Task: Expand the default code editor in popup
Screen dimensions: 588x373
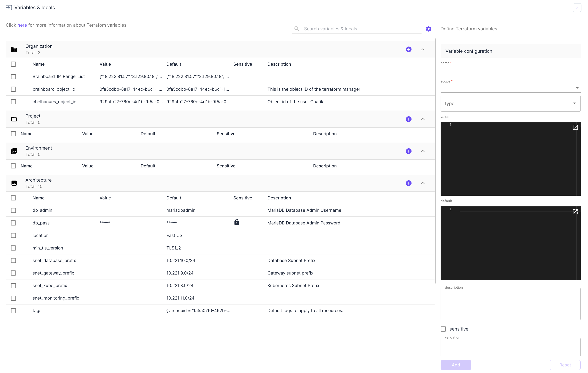Action: [x=575, y=212]
